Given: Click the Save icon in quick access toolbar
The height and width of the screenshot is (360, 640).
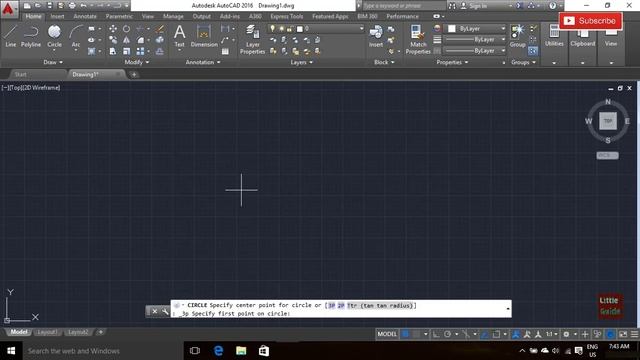Looking at the screenshot, I should (x=49, y=6).
